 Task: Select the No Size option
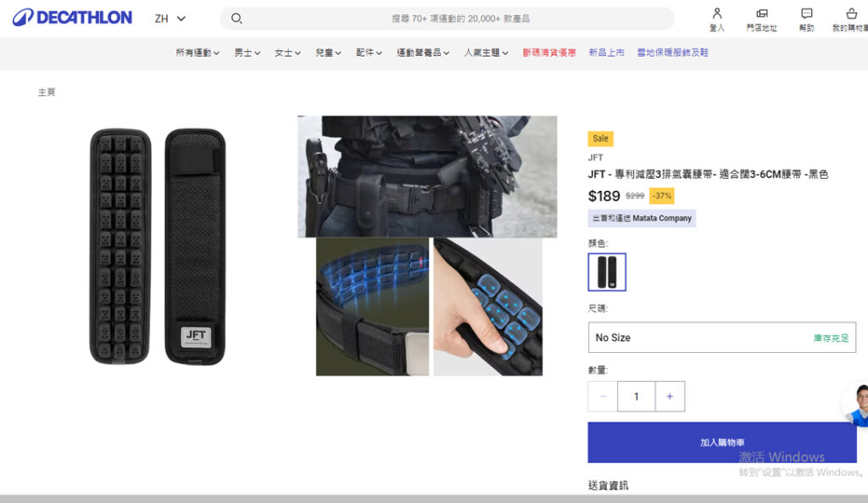point(722,338)
